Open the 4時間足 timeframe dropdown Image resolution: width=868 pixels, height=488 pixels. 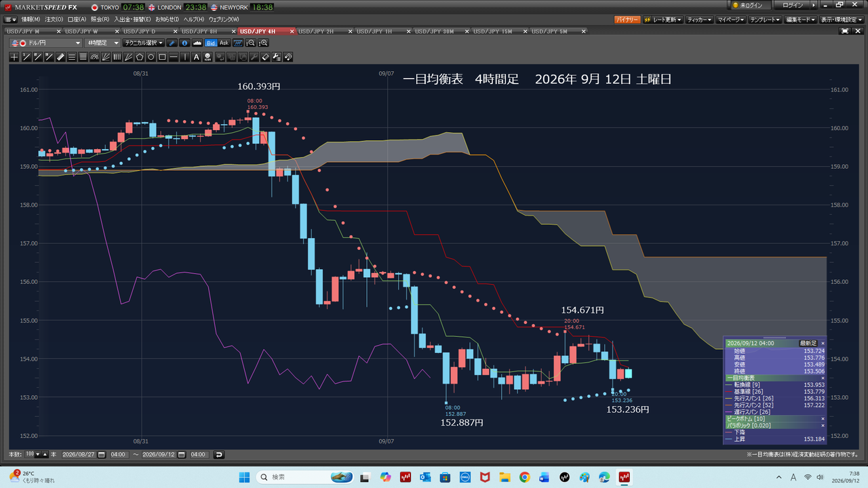coord(102,43)
